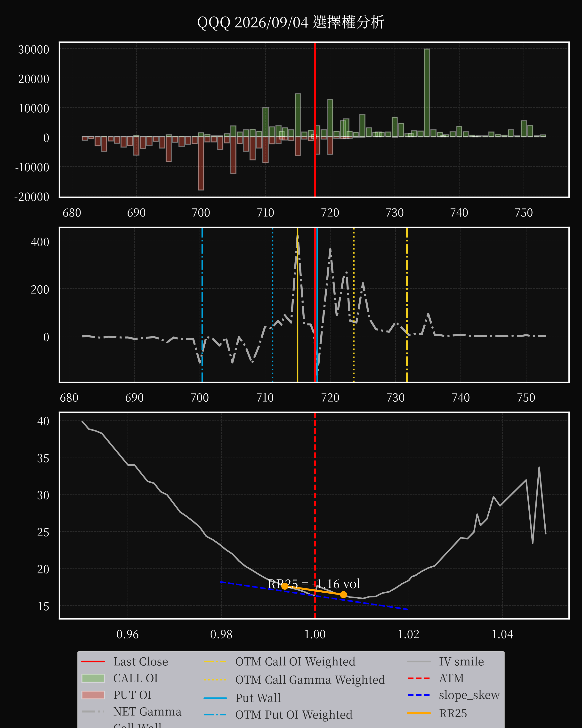Click the yellow dash-dot line near strike 732

pos(407,305)
